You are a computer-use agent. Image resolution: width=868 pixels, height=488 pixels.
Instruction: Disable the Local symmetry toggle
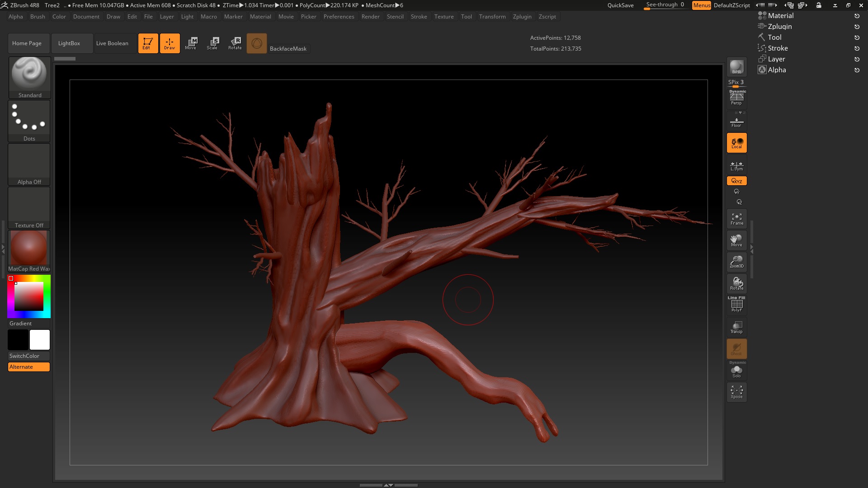point(736,143)
